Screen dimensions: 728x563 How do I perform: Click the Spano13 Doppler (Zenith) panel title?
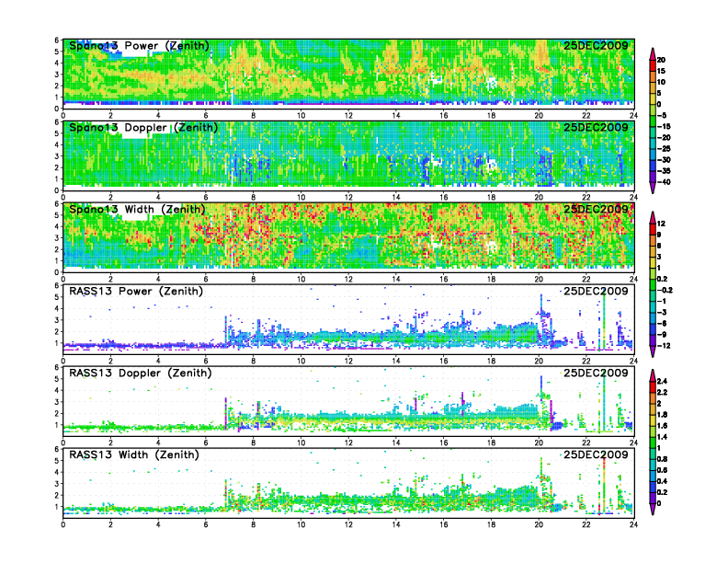143,127
